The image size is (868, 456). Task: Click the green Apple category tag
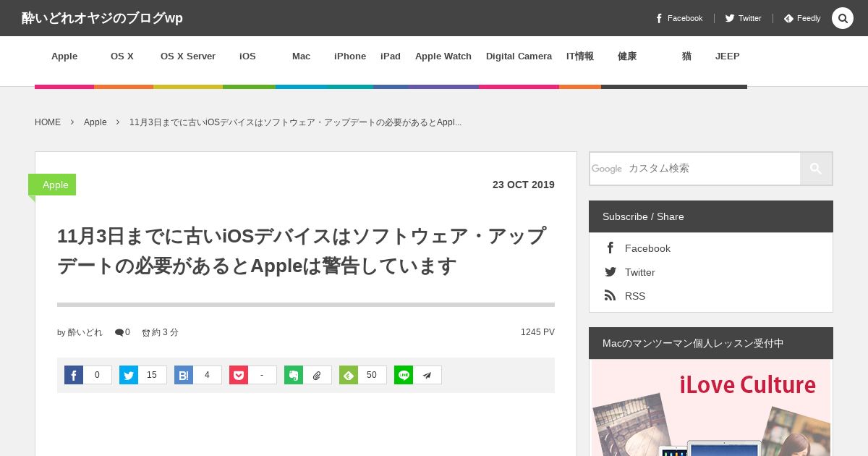click(x=52, y=185)
